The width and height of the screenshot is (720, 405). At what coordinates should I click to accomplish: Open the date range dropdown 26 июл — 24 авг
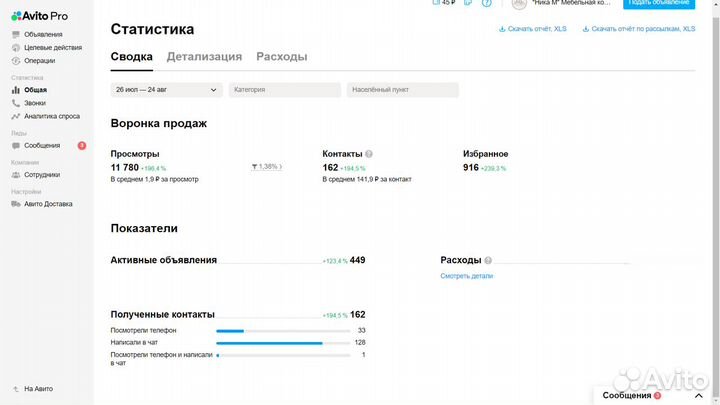166,90
